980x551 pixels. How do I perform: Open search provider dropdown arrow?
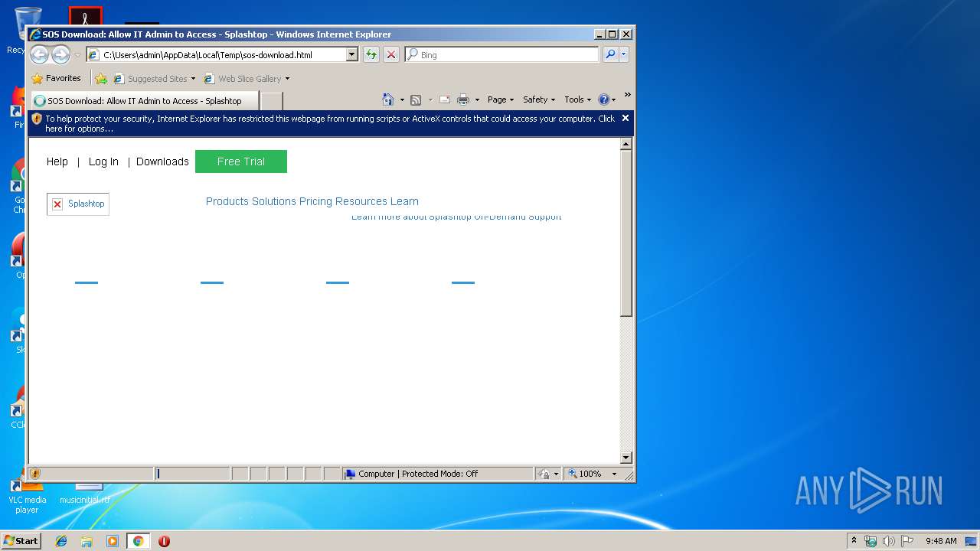click(x=624, y=55)
